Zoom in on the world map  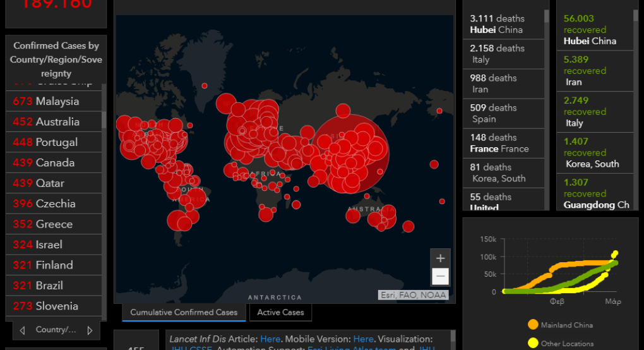pyautogui.click(x=440, y=258)
